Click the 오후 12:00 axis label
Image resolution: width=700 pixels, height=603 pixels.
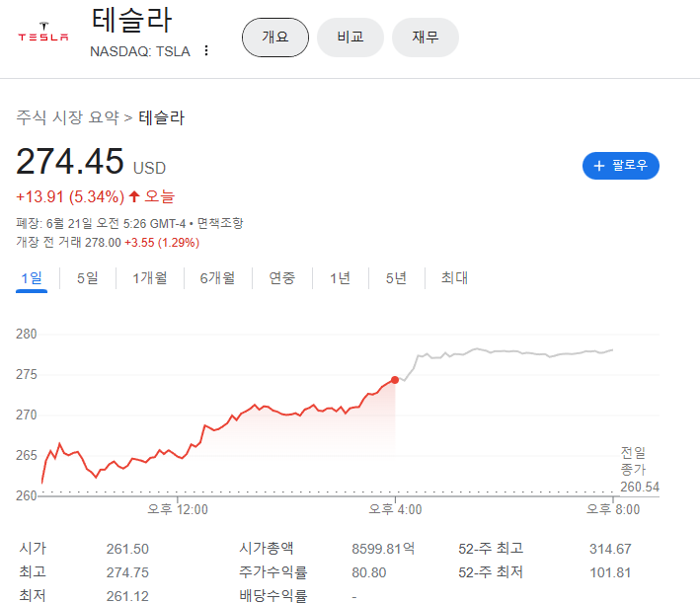tap(178, 509)
